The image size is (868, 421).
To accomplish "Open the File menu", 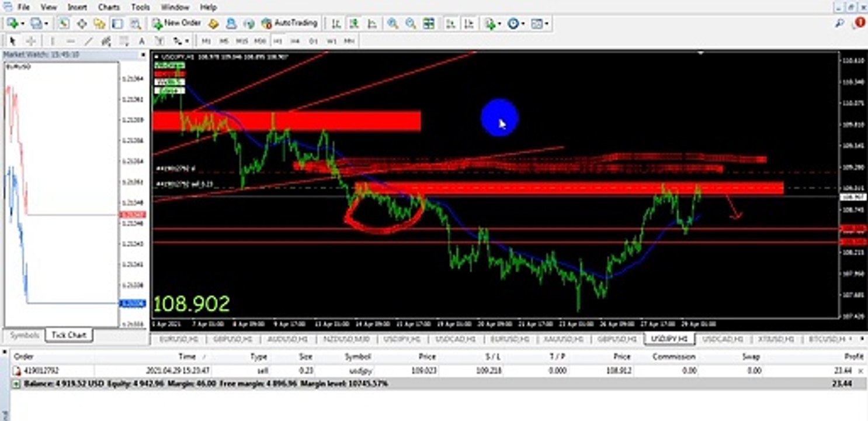I will 23,7.
